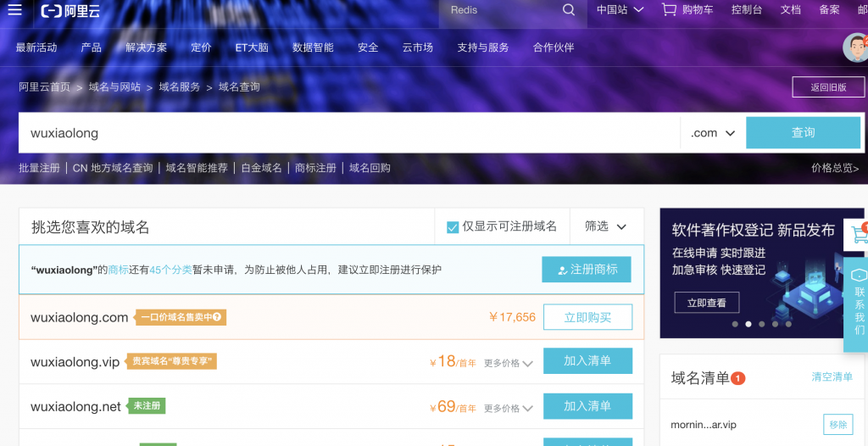
Task: Click the software copyright banner image
Action: point(762,273)
